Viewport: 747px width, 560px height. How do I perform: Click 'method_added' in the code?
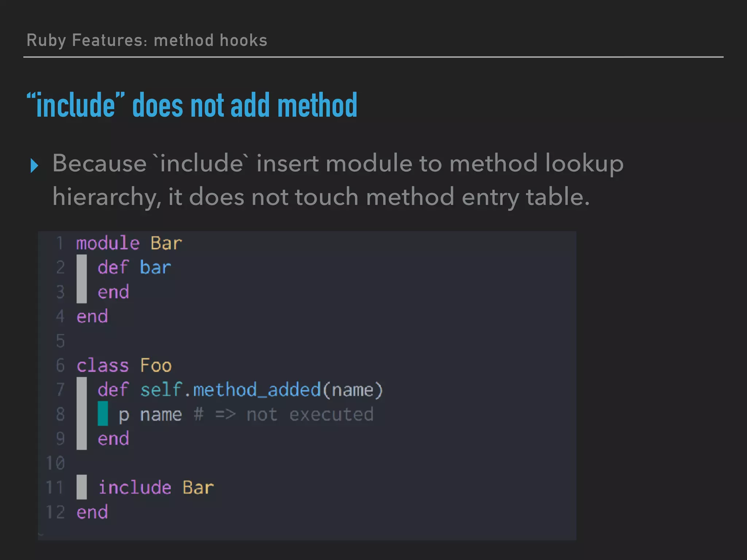257,390
